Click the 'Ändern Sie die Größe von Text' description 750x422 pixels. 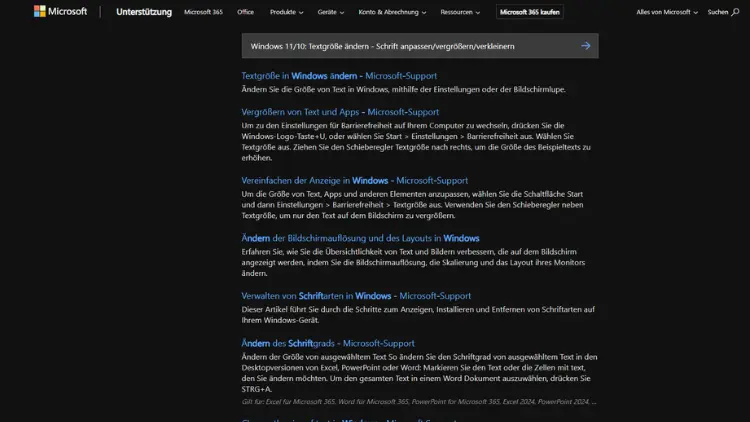pos(403,89)
